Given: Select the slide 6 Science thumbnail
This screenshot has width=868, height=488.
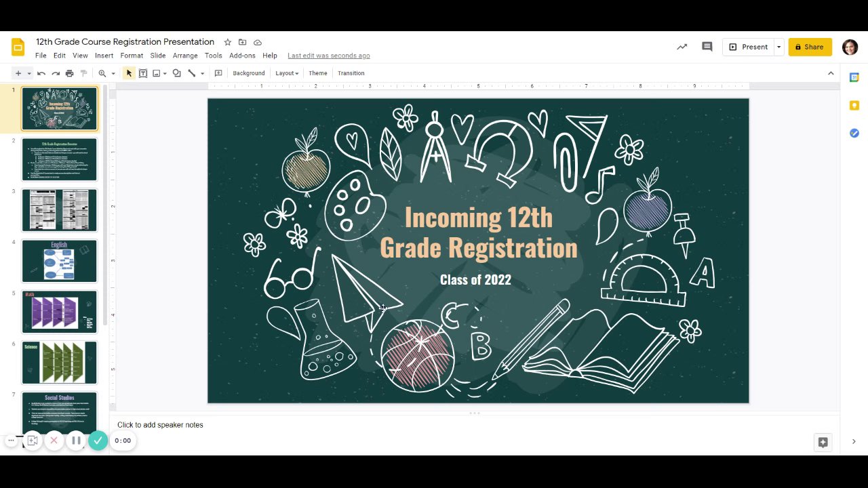Looking at the screenshot, I should click(60, 363).
